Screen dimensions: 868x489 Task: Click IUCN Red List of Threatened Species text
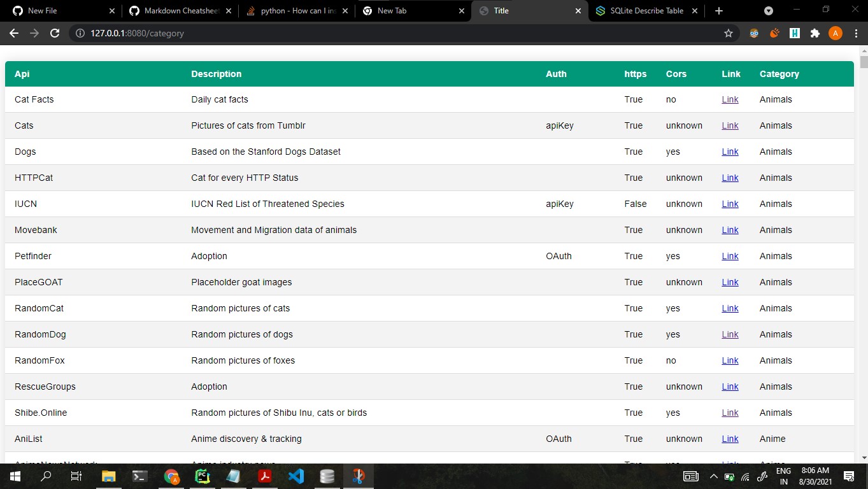(267, 204)
